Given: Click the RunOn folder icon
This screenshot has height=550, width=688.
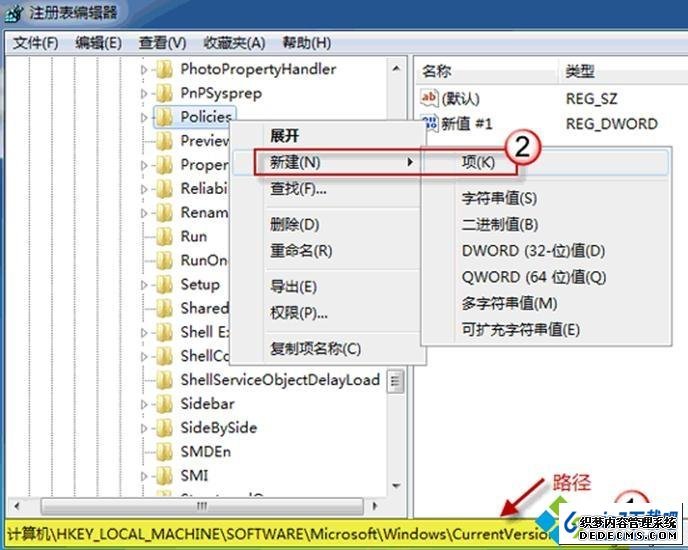Looking at the screenshot, I should pos(164,260).
